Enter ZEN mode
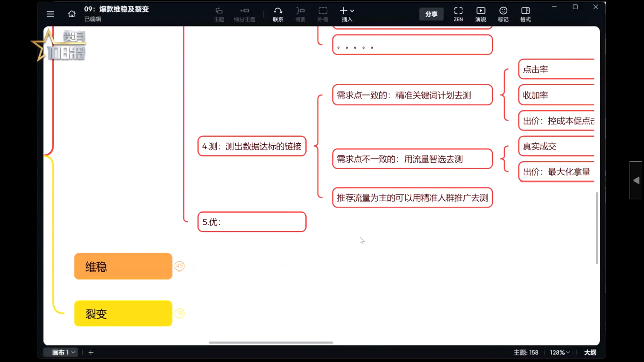 pos(458,14)
